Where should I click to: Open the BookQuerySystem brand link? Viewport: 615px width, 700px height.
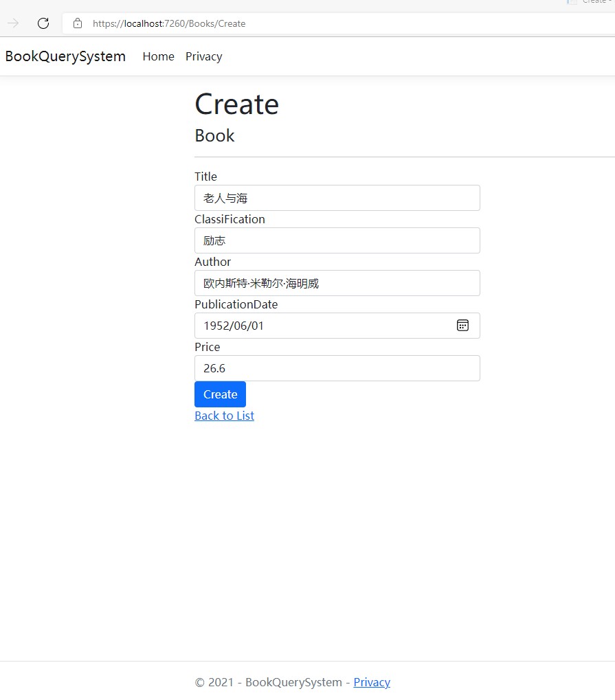pos(65,56)
